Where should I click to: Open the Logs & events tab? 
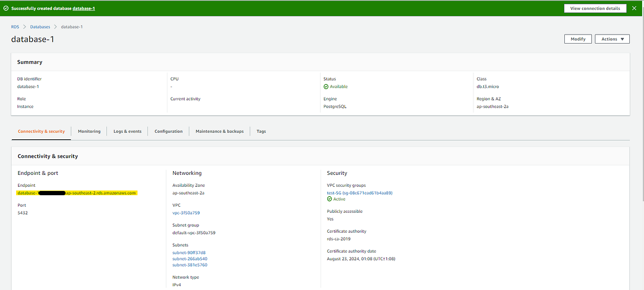[x=128, y=131]
